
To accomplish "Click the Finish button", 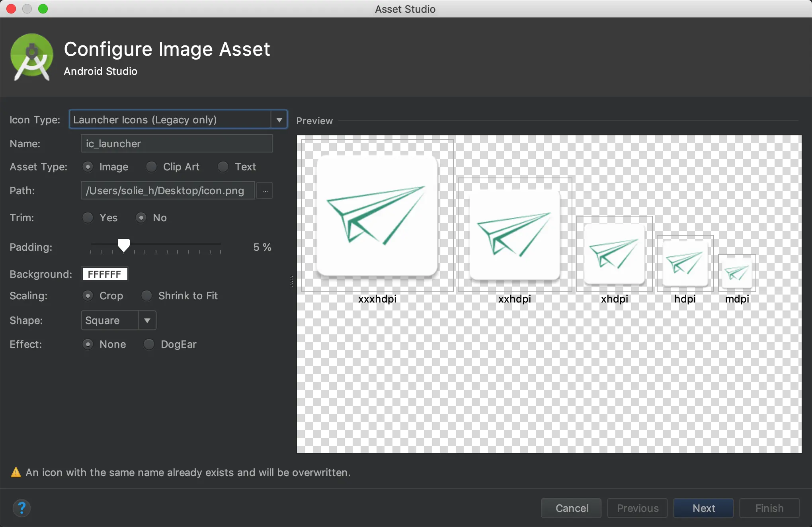I will (769, 508).
